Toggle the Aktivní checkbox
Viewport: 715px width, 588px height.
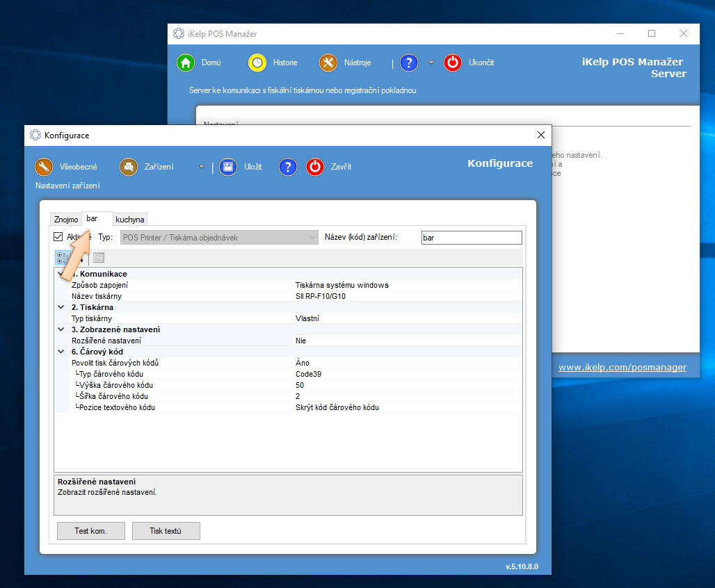coord(58,237)
